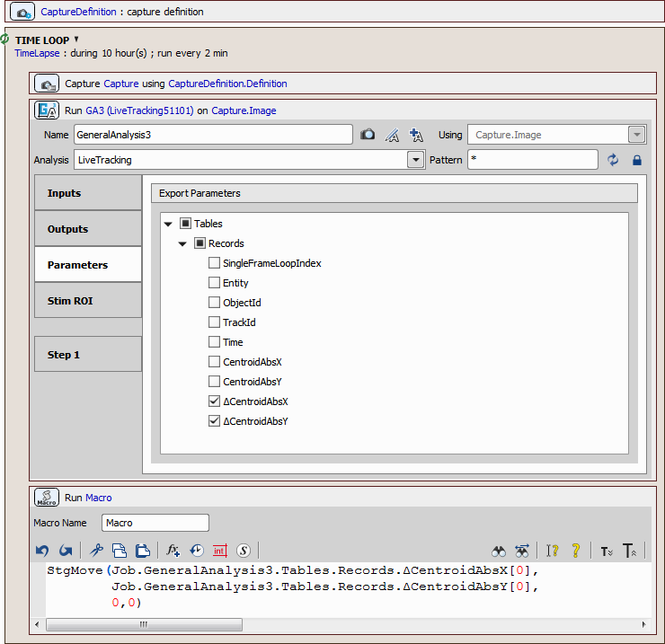The image size is (665, 644).
Task: Collapse the Tables tree node
Action: pos(168,224)
